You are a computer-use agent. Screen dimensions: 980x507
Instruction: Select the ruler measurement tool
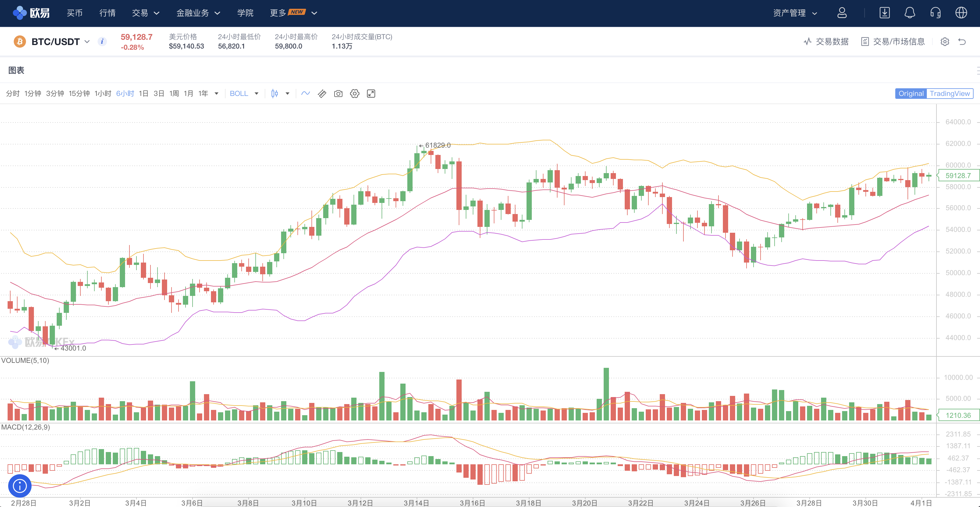pos(322,94)
